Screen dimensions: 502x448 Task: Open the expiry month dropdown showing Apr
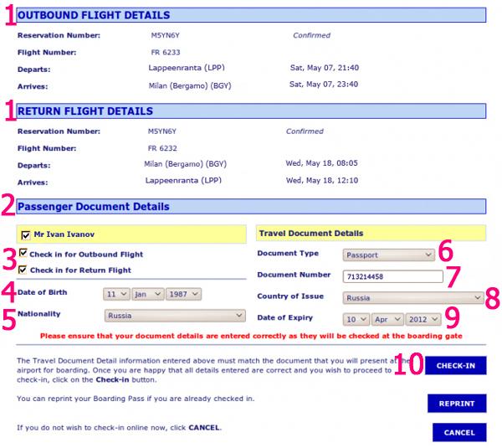[387, 320]
